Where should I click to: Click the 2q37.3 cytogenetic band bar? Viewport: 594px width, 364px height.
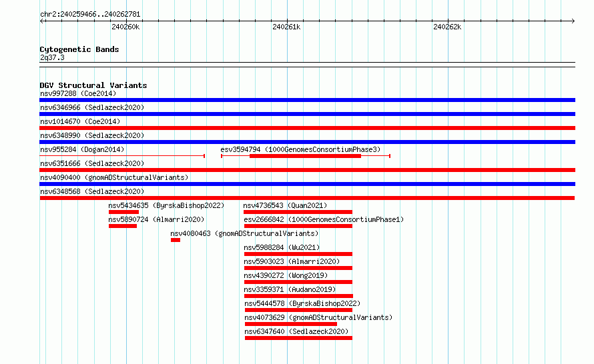coord(307,65)
